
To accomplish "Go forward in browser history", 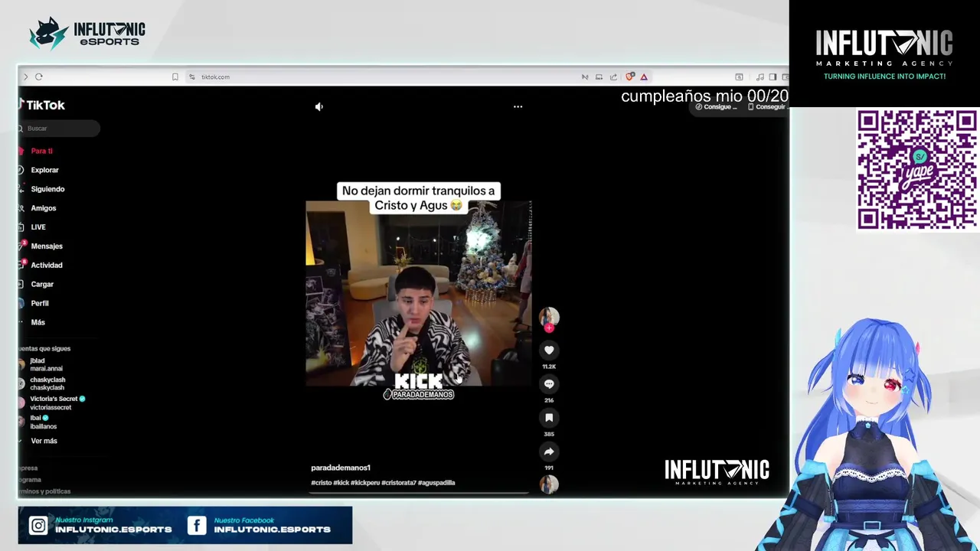I will click(25, 77).
